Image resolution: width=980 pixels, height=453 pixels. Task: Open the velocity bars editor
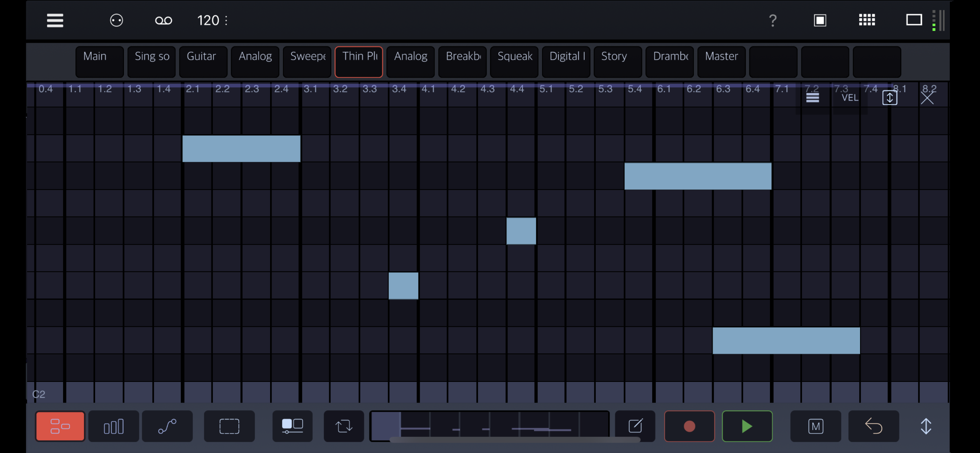click(x=114, y=426)
